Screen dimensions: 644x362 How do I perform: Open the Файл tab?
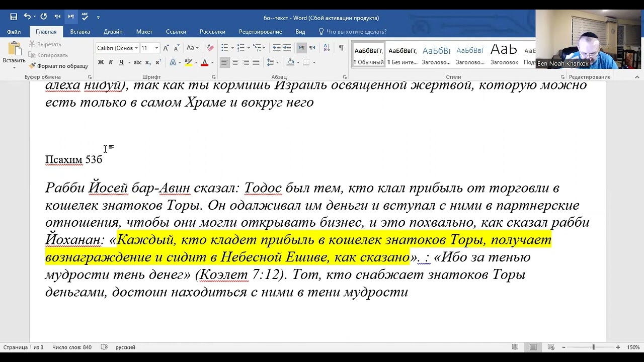14,32
